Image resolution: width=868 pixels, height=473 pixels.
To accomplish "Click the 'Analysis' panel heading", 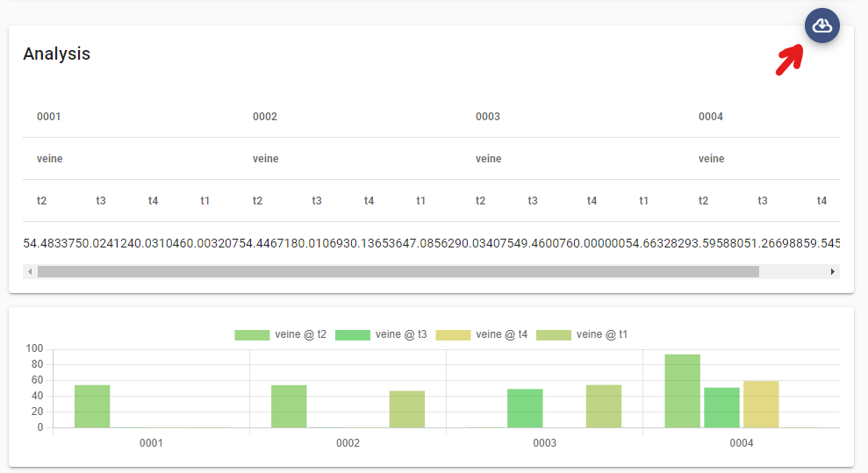I will tap(56, 54).
